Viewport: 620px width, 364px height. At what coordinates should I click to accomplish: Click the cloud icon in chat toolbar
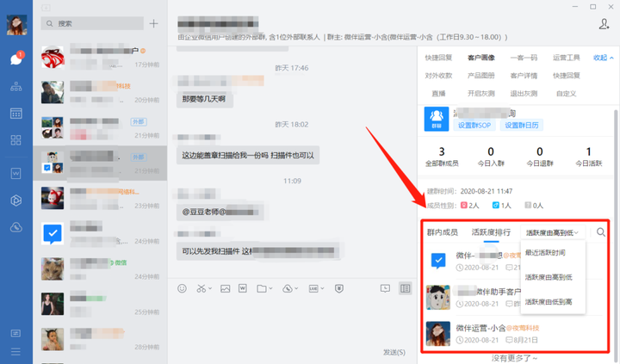[x=288, y=288]
